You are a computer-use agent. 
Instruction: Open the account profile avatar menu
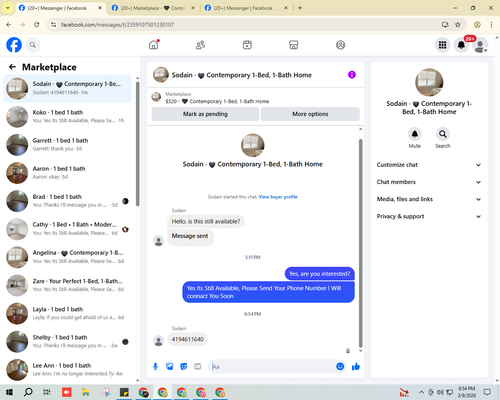tap(480, 45)
